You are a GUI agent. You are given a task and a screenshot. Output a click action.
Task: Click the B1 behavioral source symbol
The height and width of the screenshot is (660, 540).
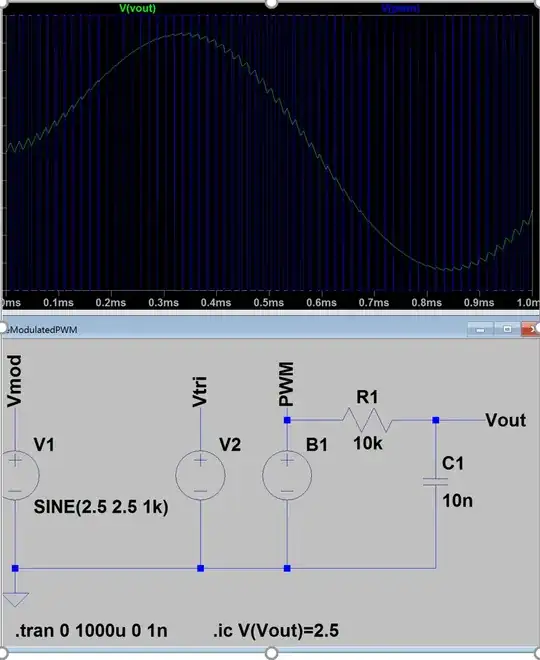[x=287, y=475]
